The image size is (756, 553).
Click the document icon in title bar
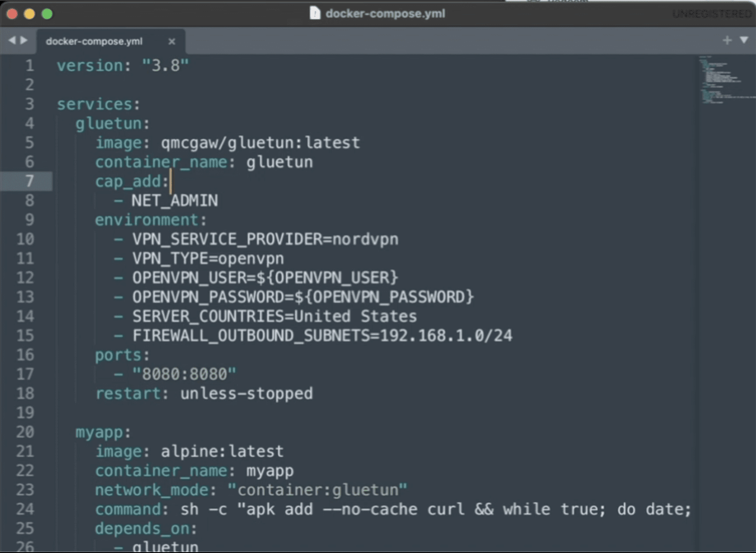coord(315,14)
